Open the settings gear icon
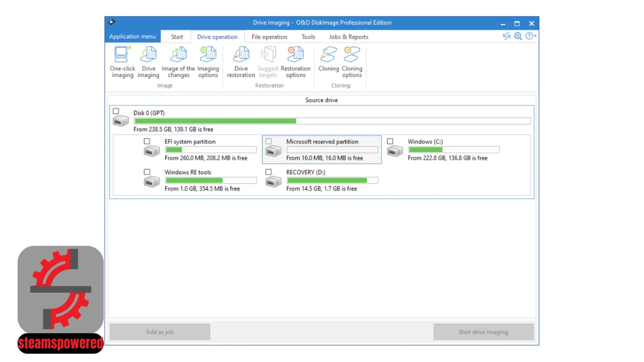Image resolution: width=644 pixels, height=362 pixels. click(x=518, y=36)
